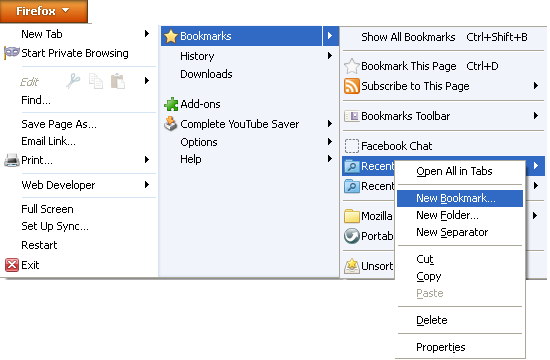Viewport: 550px width, 360px height.
Task: Expand the New Tab submenu arrow
Action: point(147,34)
